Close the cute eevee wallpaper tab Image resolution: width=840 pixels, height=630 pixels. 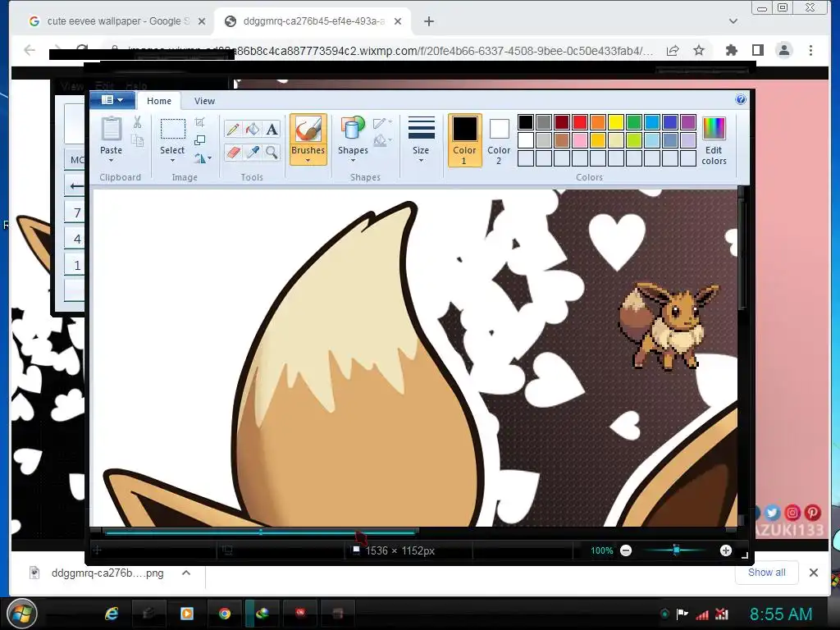coord(202,21)
